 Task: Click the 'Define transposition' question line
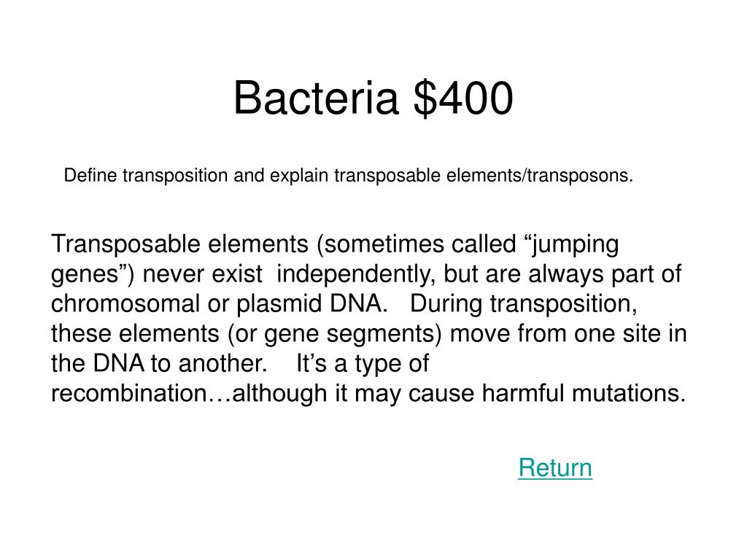click(x=348, y=176)
